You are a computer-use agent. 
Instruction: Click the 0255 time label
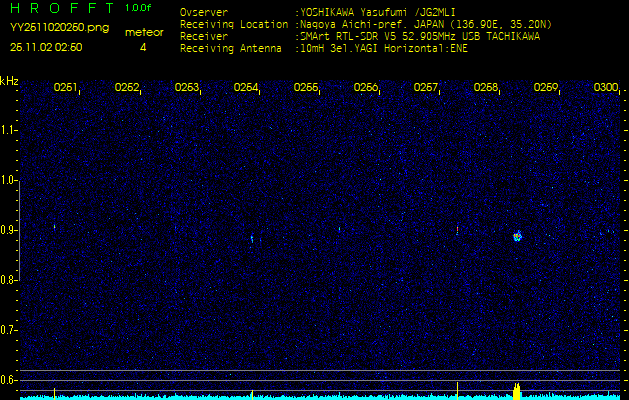(x=306, y=87)
